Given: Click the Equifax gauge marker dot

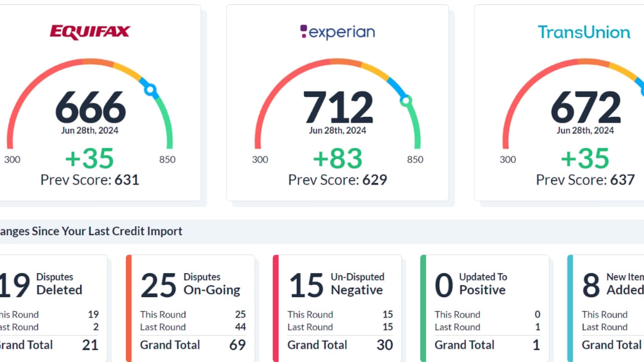Looking at the screenshot, I should (150, 90).
